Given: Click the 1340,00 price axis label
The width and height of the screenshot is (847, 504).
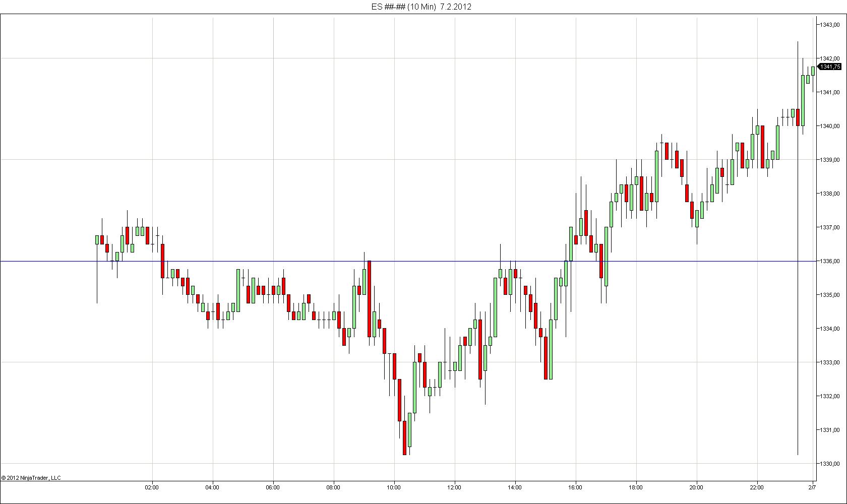Looking at the screenshot, I should (x=830, y=126).
